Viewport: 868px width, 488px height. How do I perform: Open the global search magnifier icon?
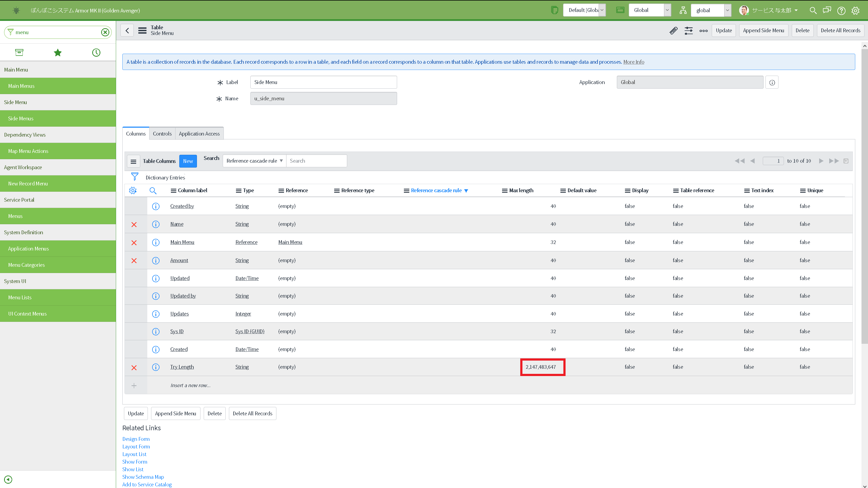[x=813, y=11]
